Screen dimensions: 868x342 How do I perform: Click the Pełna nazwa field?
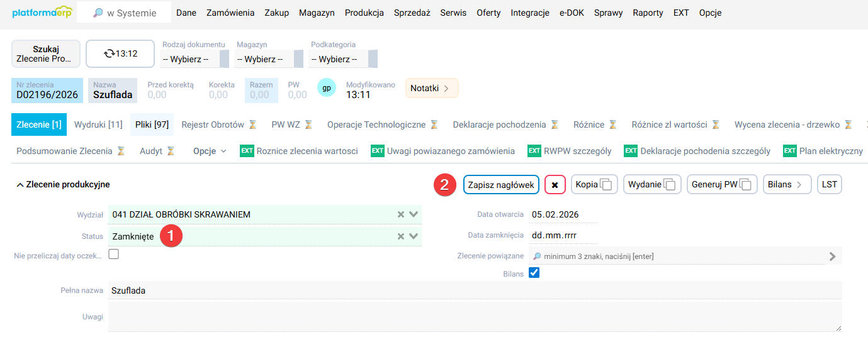pos(475,290)
